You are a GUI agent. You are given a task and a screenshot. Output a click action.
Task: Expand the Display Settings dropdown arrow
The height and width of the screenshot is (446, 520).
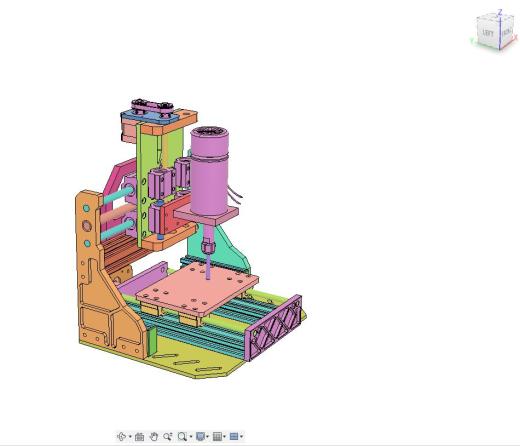coord(207,436)
